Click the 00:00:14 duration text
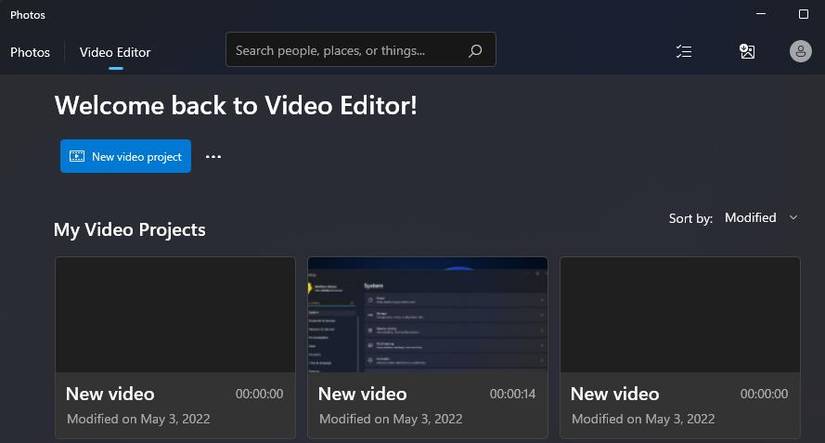This screenshot has height=443, width=825. point(512,394)
